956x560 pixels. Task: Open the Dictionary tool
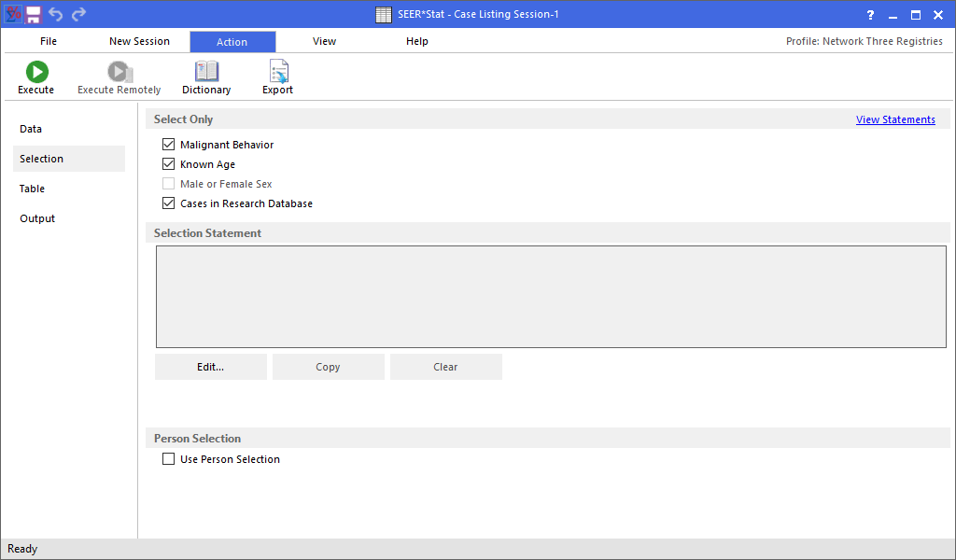(x=206, y=72)
